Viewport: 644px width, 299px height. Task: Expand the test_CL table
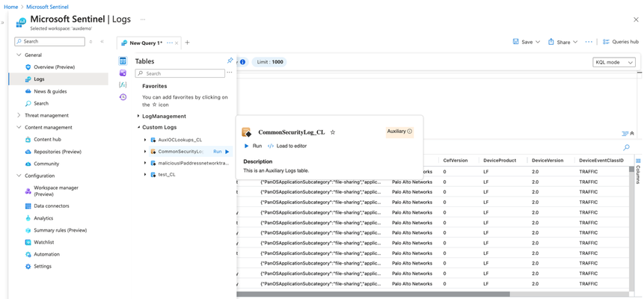point(145,175)
